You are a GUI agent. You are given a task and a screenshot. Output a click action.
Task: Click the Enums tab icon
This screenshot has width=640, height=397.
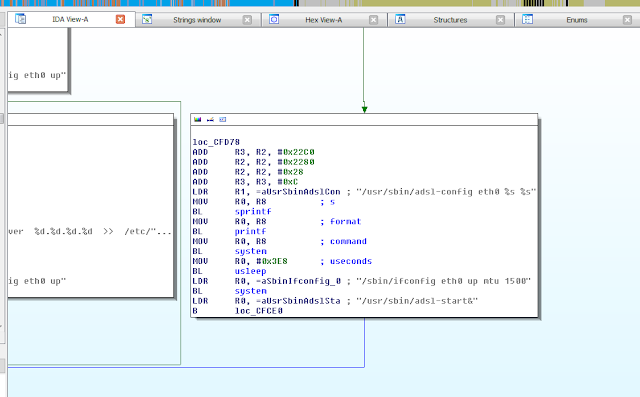527,19
